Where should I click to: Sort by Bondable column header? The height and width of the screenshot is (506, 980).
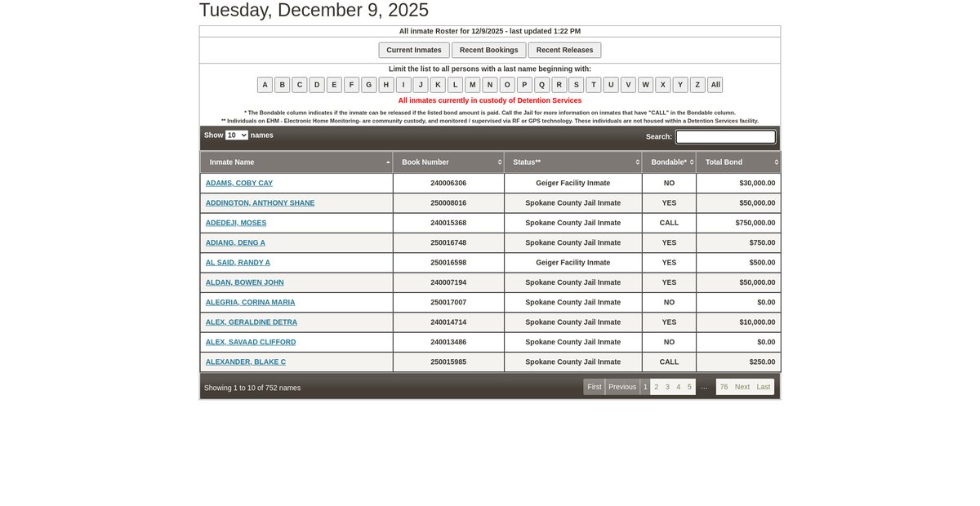(x=669, y=162)
